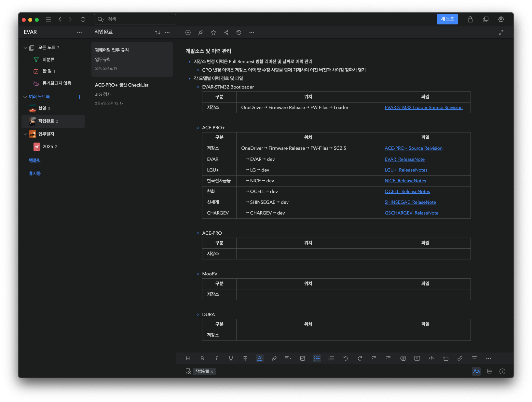Viewport: 532px width, 402px height.
Task: Open note more options menu
Action: tap(252, 33)
